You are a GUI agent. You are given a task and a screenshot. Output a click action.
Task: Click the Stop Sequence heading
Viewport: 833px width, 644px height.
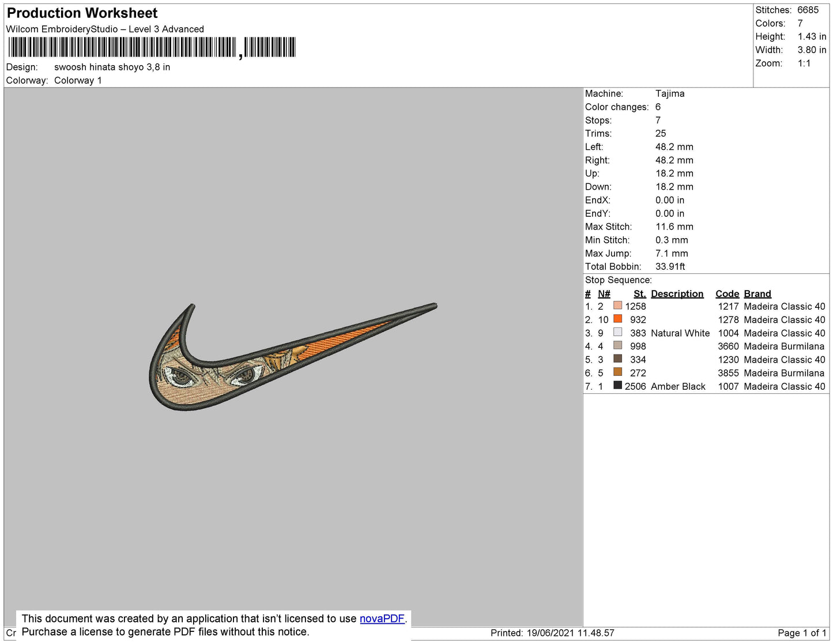coord(619,280)
